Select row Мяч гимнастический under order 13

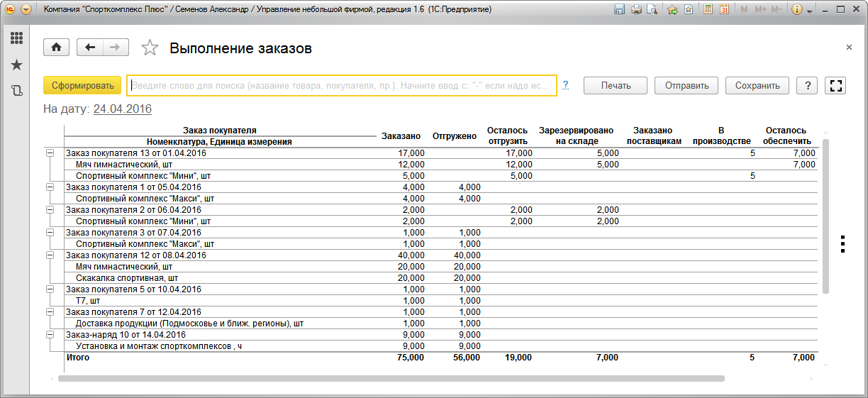tap(440, 164)
